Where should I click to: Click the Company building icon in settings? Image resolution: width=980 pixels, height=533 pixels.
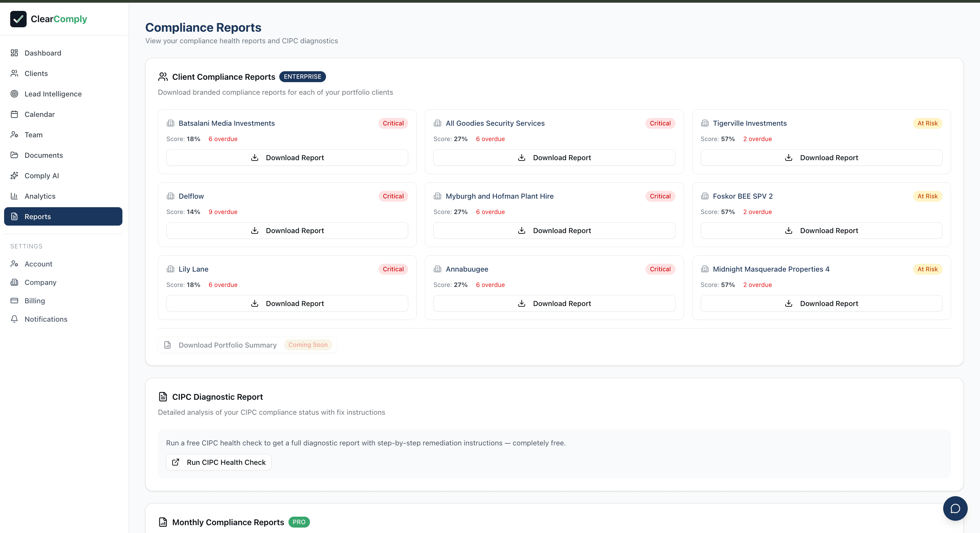coord(14,283)
